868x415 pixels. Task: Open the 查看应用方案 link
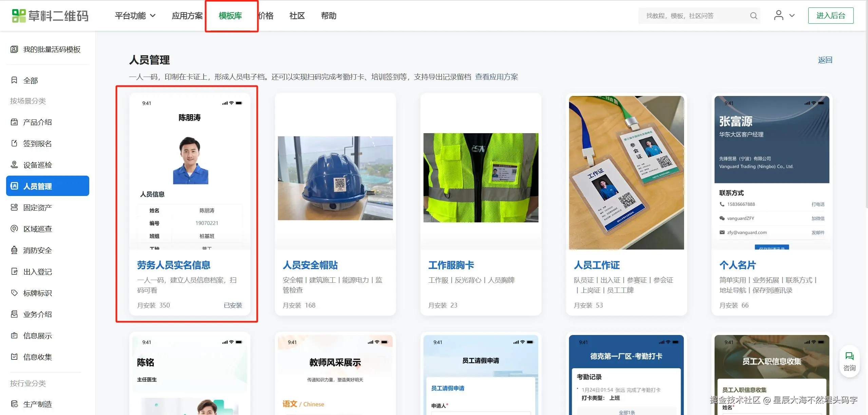[x=496, y=77]
